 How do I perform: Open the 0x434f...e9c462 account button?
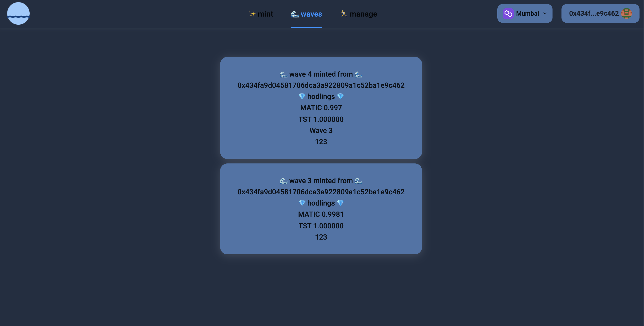[x=600, y=13]
